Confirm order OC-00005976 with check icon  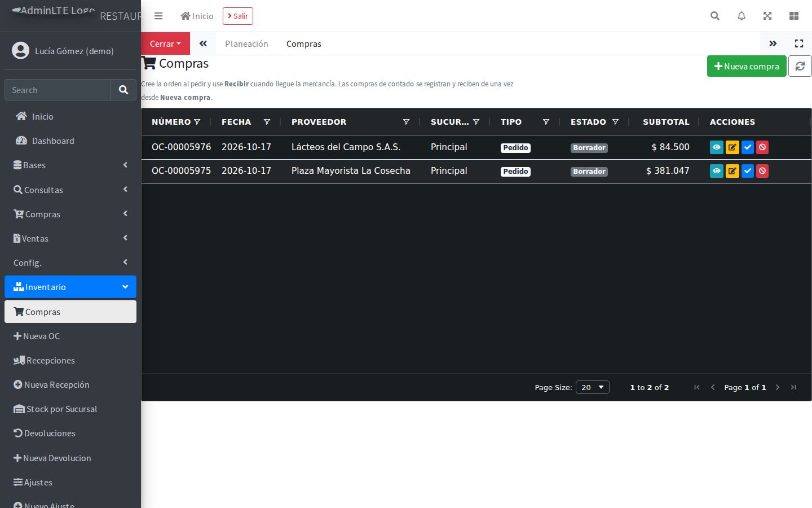[x=747, y=147]
